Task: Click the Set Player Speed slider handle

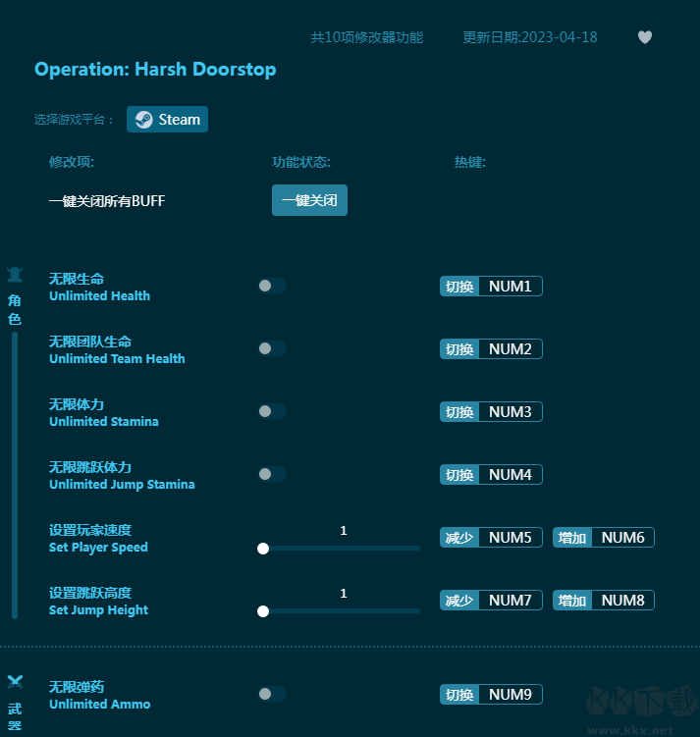Action: (263, 549)
